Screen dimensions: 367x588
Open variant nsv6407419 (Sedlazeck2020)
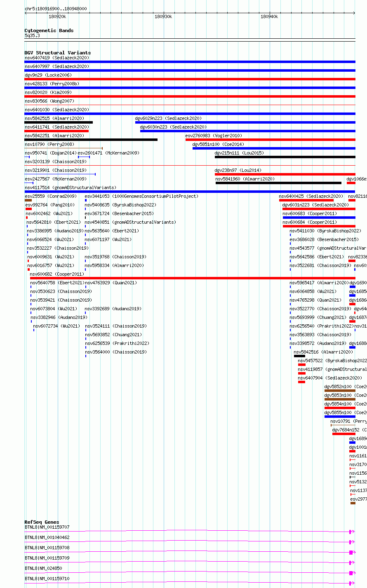[x=190, y=62]
